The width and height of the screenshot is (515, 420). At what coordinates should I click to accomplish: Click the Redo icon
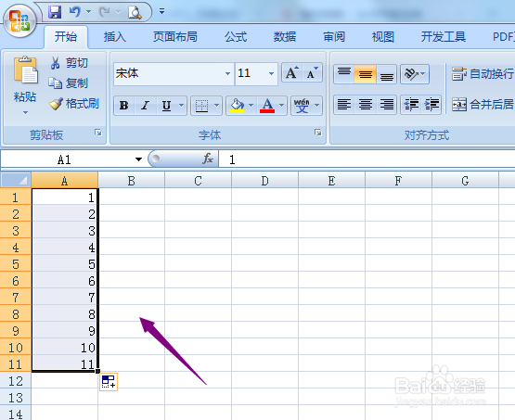click(x=105, y=12)
